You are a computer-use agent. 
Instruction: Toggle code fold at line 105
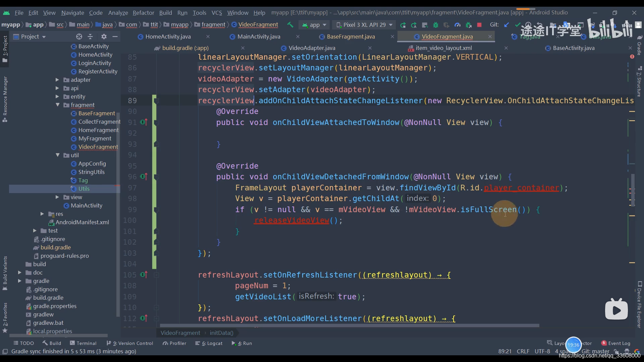[156, 275]
